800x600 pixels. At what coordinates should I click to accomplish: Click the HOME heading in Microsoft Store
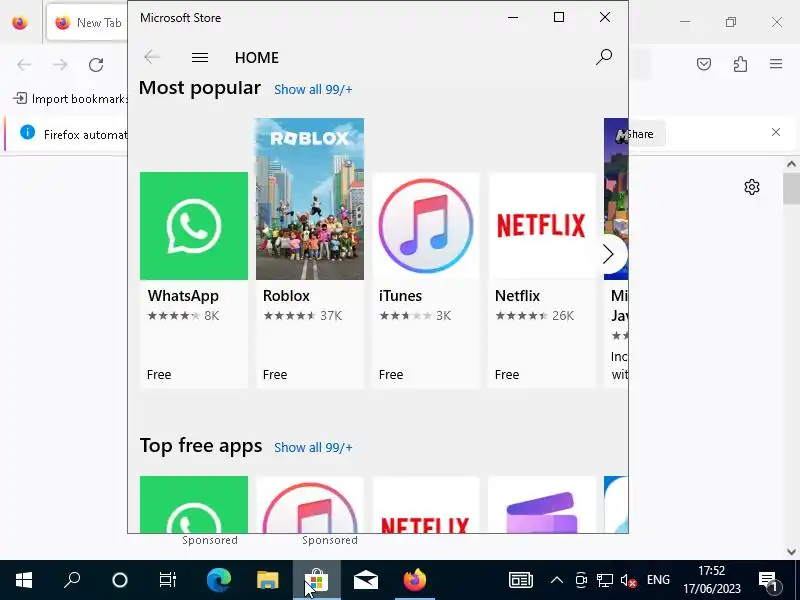tap(257, 58)
